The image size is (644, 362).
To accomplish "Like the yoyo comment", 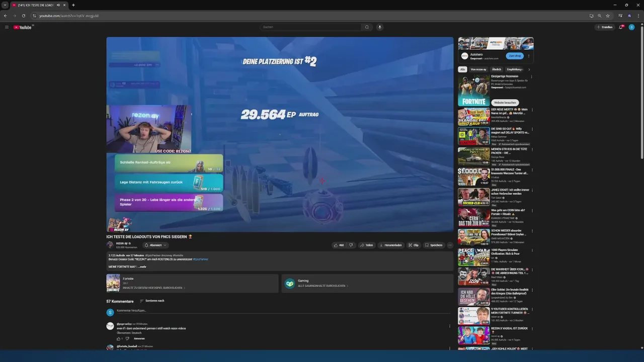I will (x=119, y=338).
